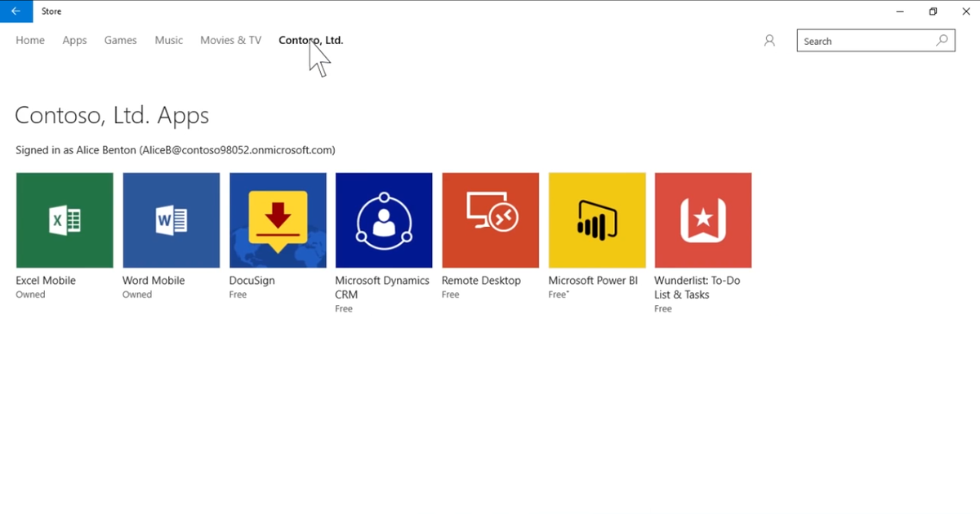This screenshot has width=980, height=514.
Task: Open the Excel Mobile app tile
Action: tap(64, 219)
